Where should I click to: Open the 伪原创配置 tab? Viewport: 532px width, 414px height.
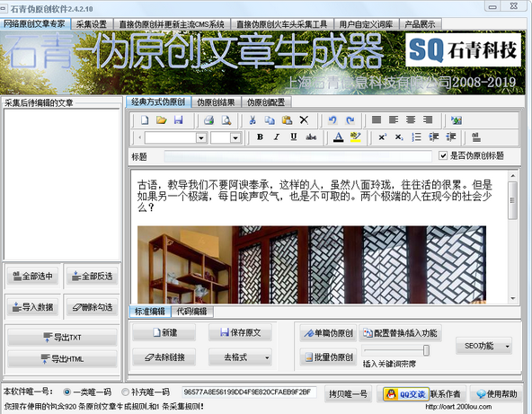click(x=266, y=102)
